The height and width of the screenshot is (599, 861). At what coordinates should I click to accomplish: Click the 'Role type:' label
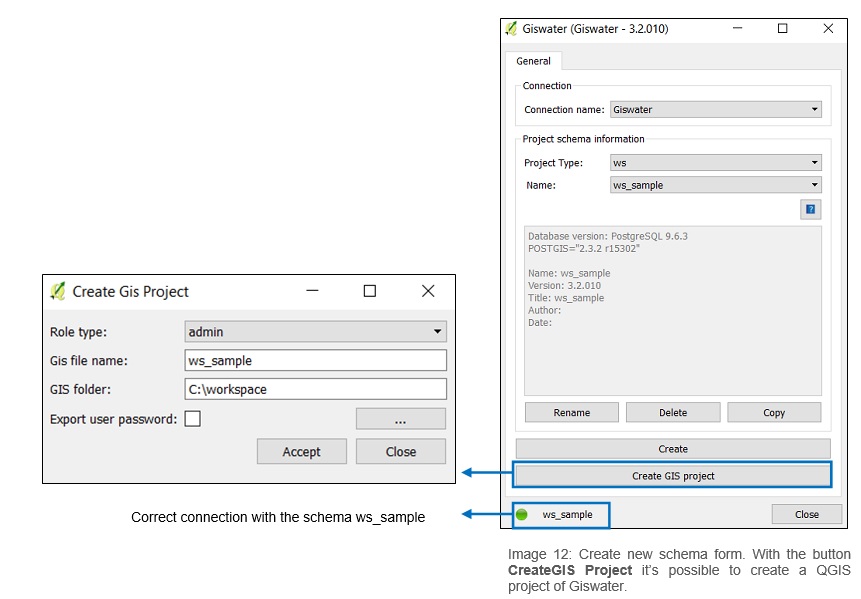79,332
